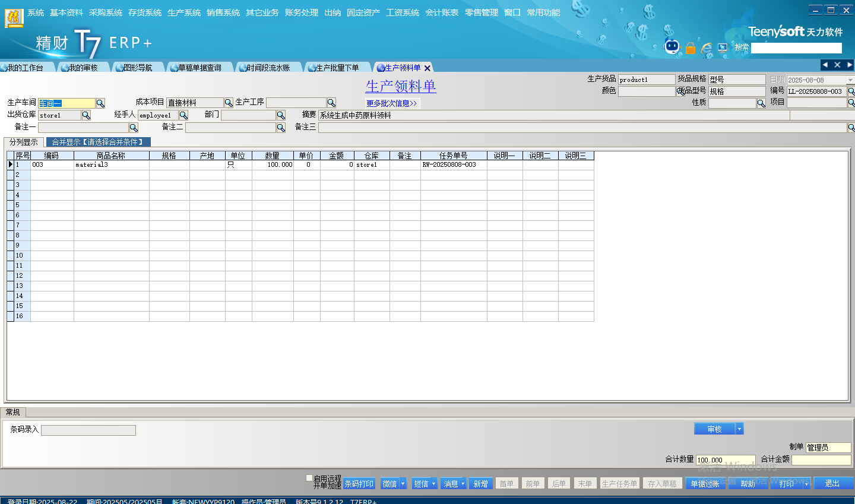855x504 pixels.
Task: Click the 更多批次信息>> link
Action: 392,103
